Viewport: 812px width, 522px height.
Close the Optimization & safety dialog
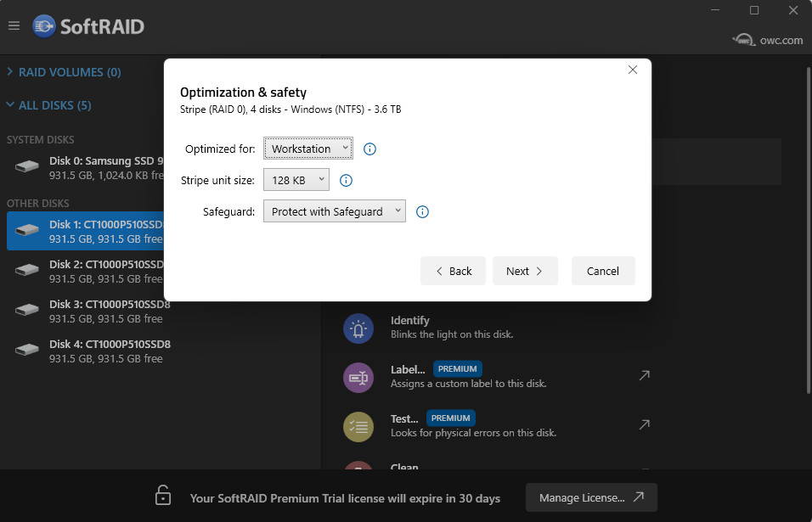coord(632,70)
